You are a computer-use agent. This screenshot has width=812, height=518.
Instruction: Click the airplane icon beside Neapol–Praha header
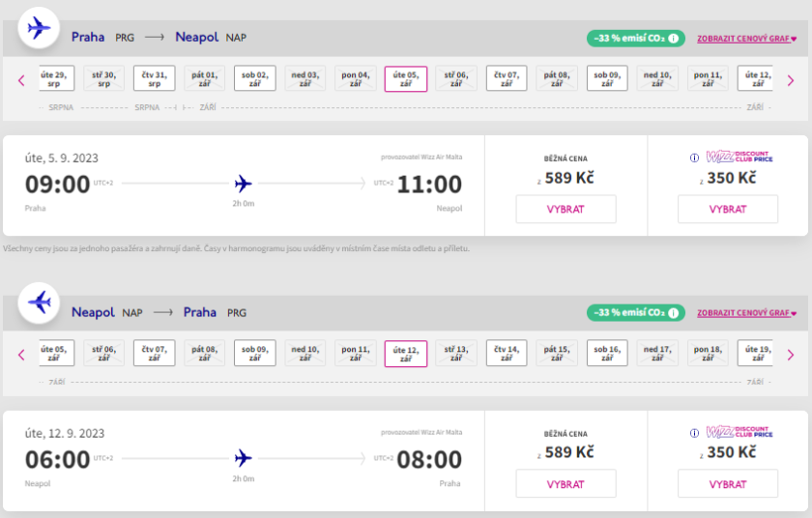(x=39, y=302)
